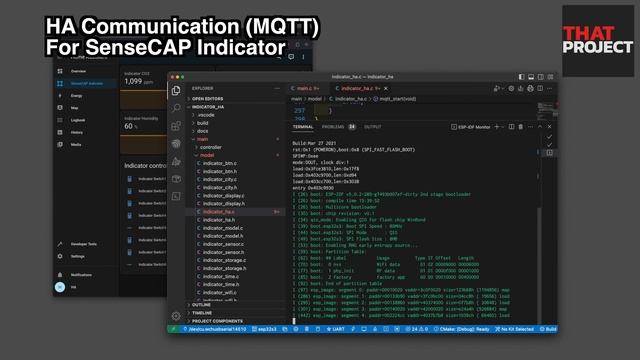Open indicator_city.h in the file tree
This screenshot has width=640, height=360.
[x=236, y=188]
